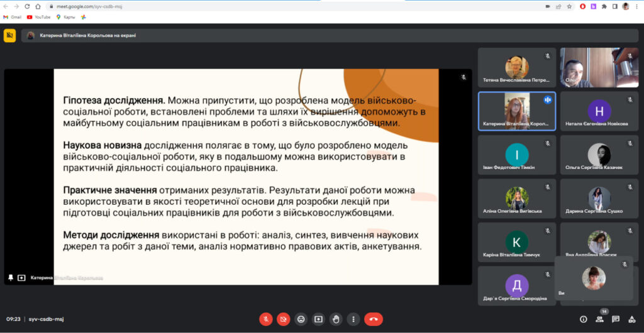Unmute the microphone in the call controls
This screenshot has width=644, height=333.
[x=266, y=319]
